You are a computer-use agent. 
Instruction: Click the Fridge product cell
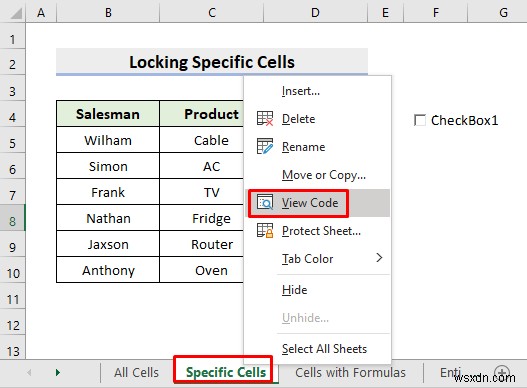[x=202, y=218]
